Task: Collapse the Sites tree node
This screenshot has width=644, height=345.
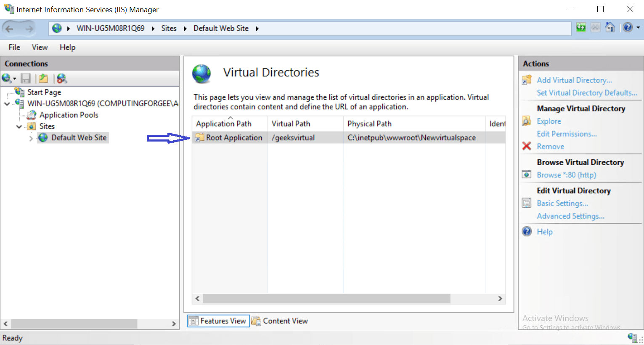Action: click(19, 126)
